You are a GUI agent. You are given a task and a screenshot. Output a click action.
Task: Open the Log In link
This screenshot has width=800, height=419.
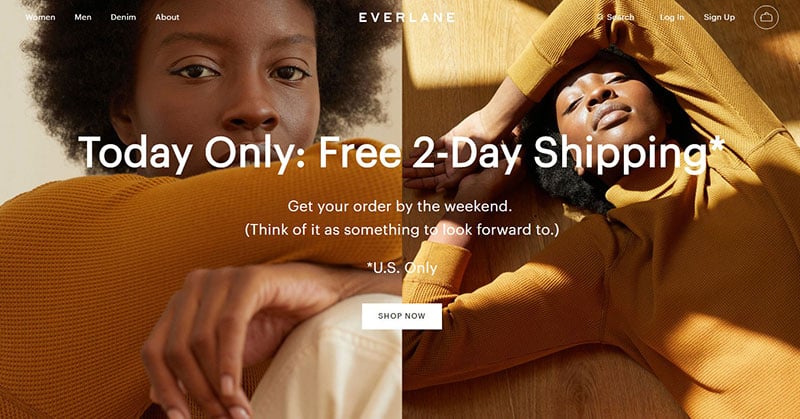point(671,17)
